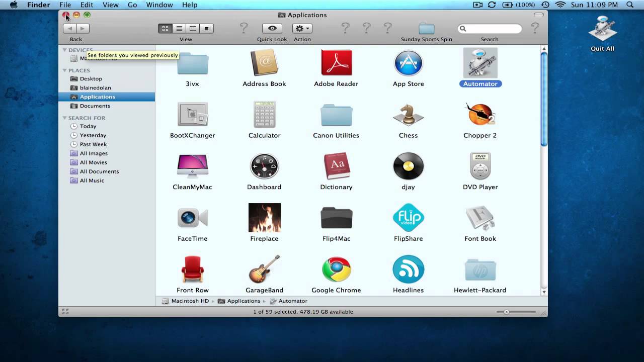The height and width of the screenshot is (362, 644).
Task: Go back with the Back arrow
Action: tap(69, 29)
